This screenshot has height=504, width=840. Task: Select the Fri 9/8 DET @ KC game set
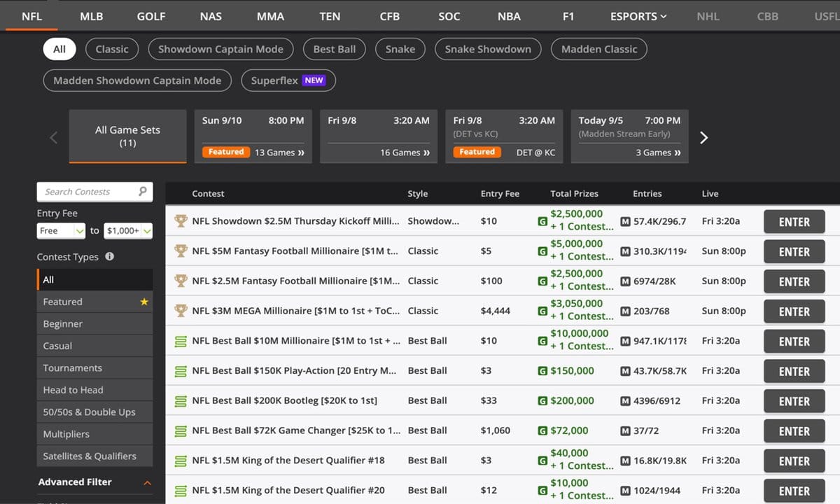pos(504,136)
